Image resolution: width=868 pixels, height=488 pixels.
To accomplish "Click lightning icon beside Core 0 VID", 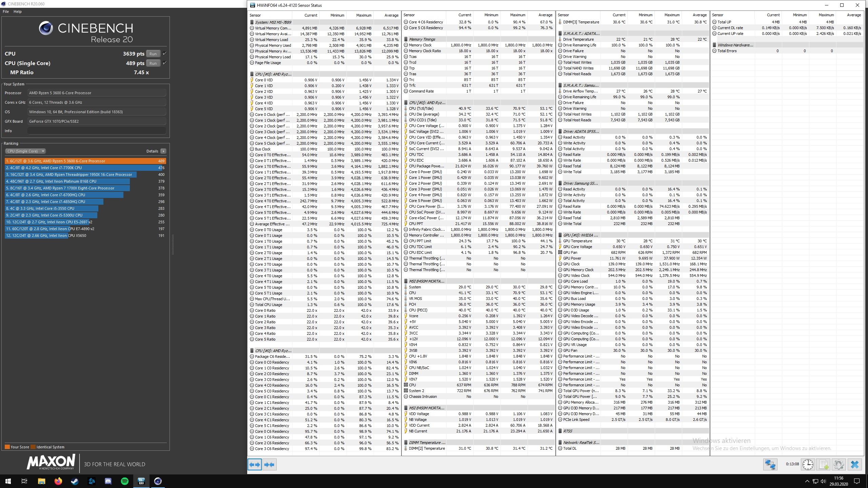I will pos(252,80).
